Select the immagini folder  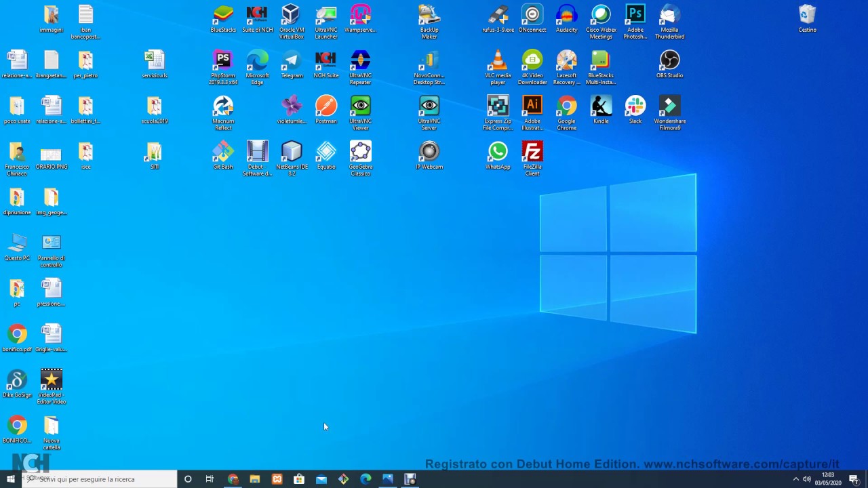pos(52,20)
